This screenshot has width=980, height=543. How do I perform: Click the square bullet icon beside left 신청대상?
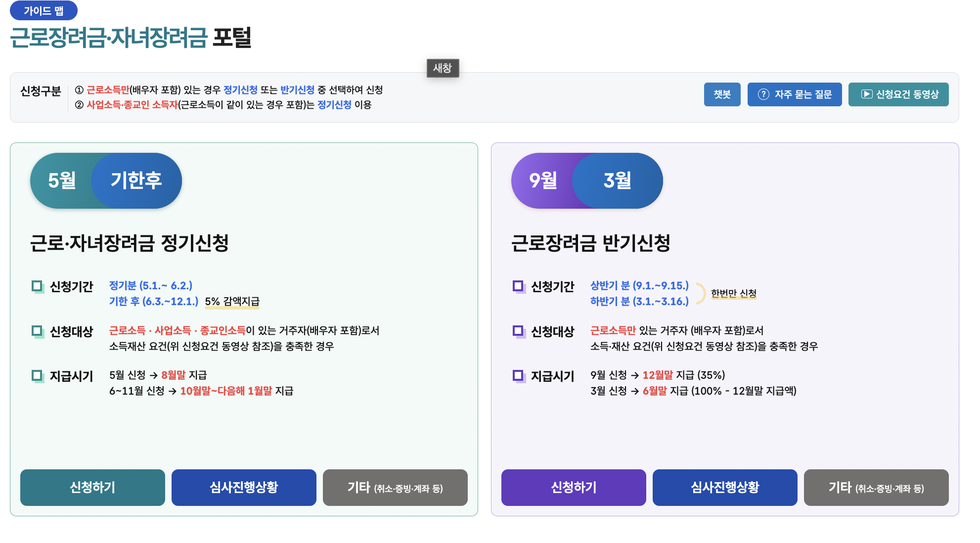click(x=37, y=331)
